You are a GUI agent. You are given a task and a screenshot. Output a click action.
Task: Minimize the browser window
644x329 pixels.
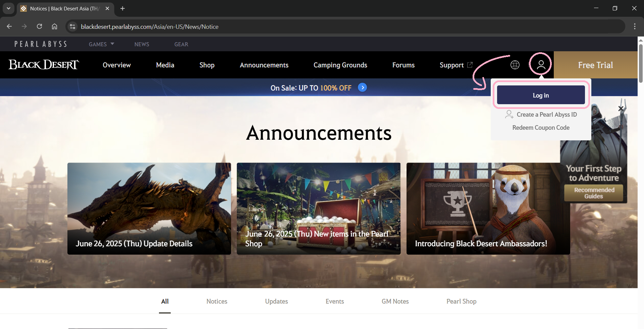[x=596, y=8]
